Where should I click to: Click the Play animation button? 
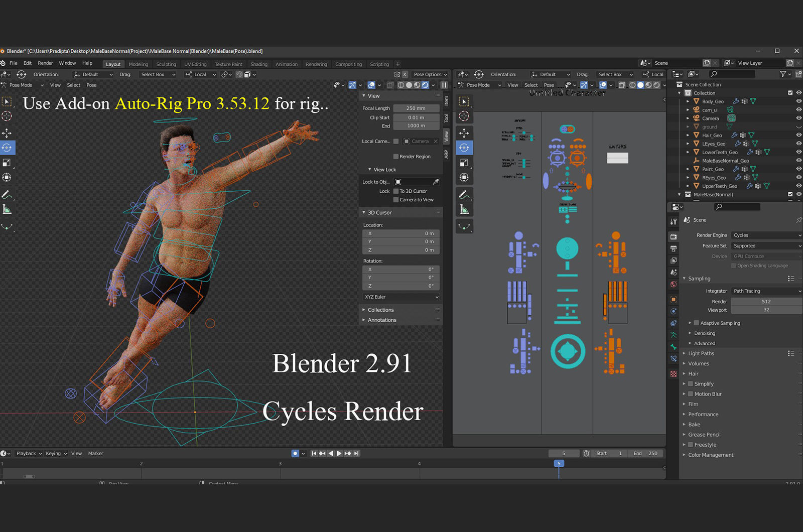tap(339, 453)
